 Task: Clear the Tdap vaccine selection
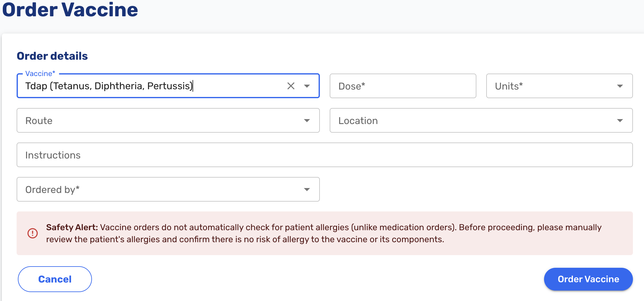tap(290, 86)
